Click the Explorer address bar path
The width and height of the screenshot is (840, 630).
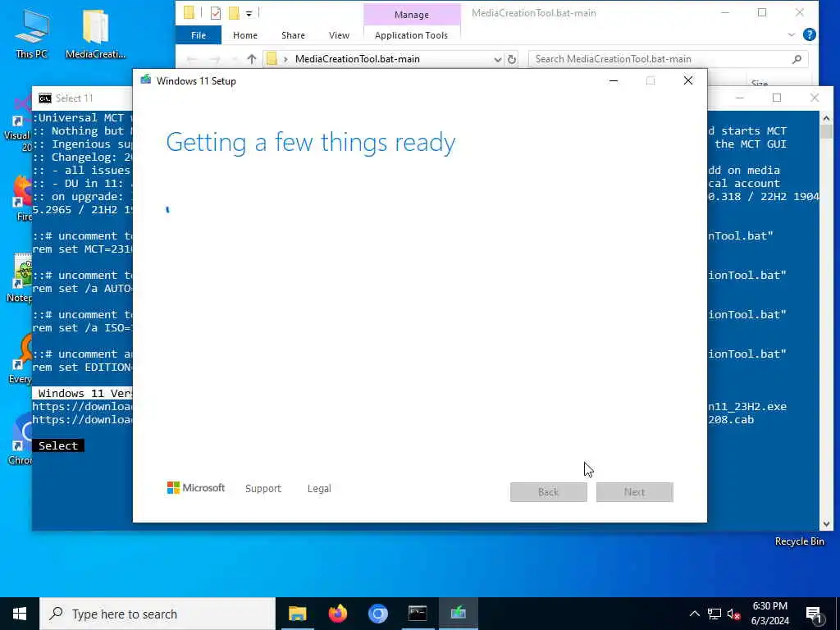pos(358,59)
